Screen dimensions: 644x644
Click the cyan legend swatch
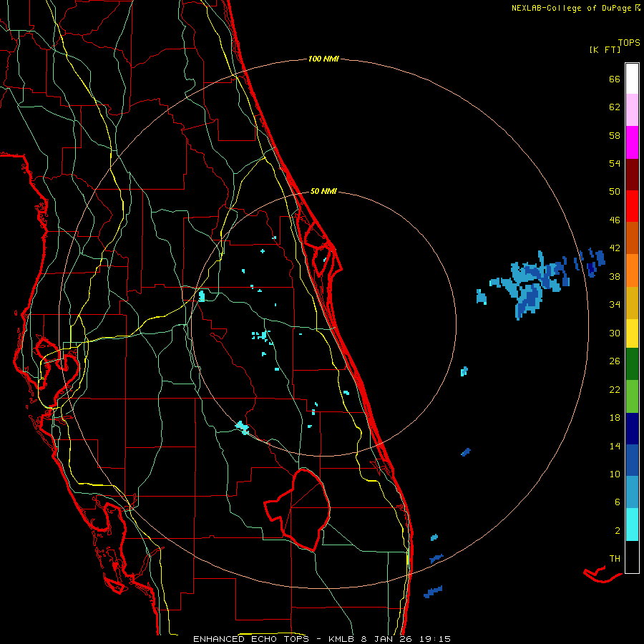coord(632,525)
